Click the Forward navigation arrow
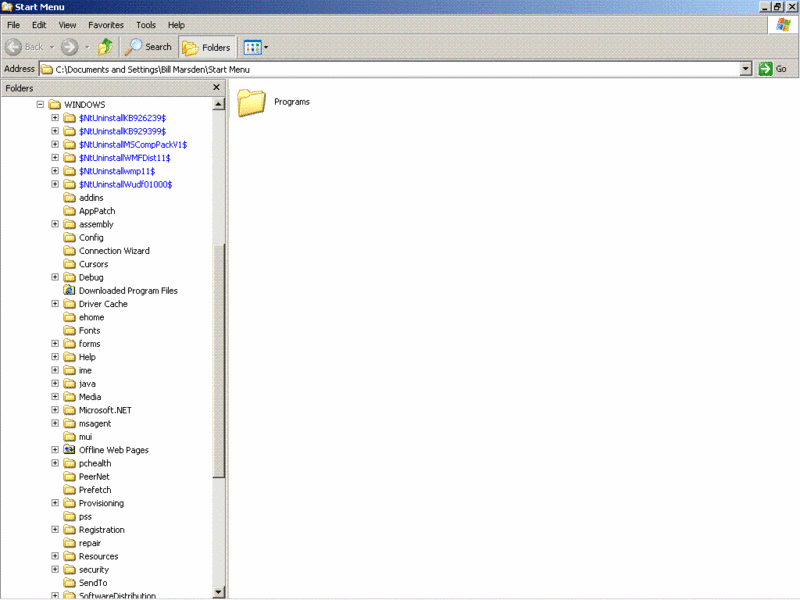Screen dimensions: 800x600 (70, 47)
